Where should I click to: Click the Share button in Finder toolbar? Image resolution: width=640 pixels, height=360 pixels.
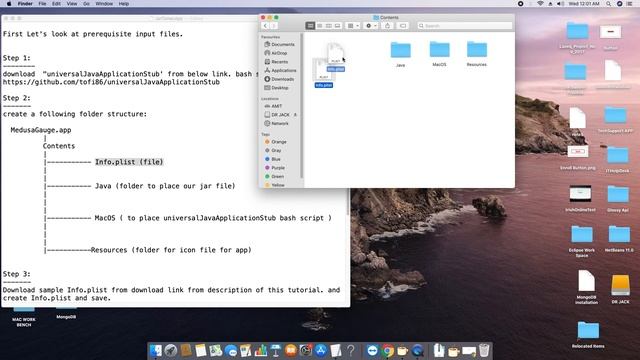[x=387, y=26]
